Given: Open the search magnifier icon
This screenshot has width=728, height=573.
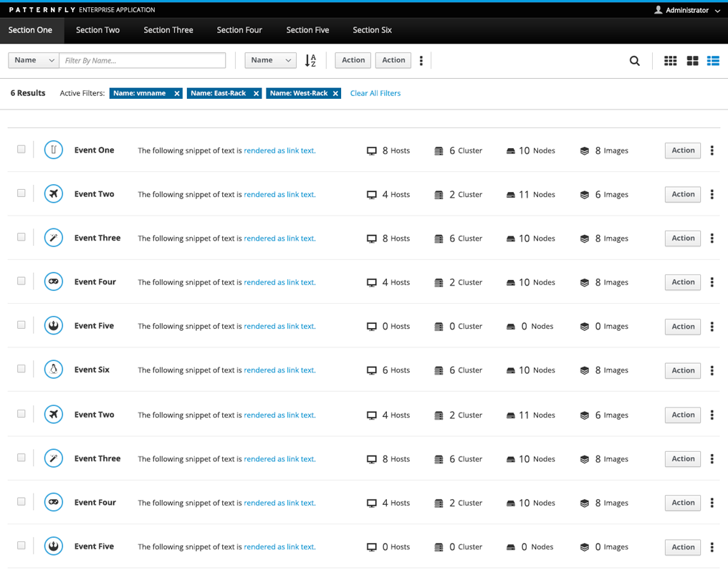Looking at the screenshot, I should pyautogui.click(x=634, y=61).
